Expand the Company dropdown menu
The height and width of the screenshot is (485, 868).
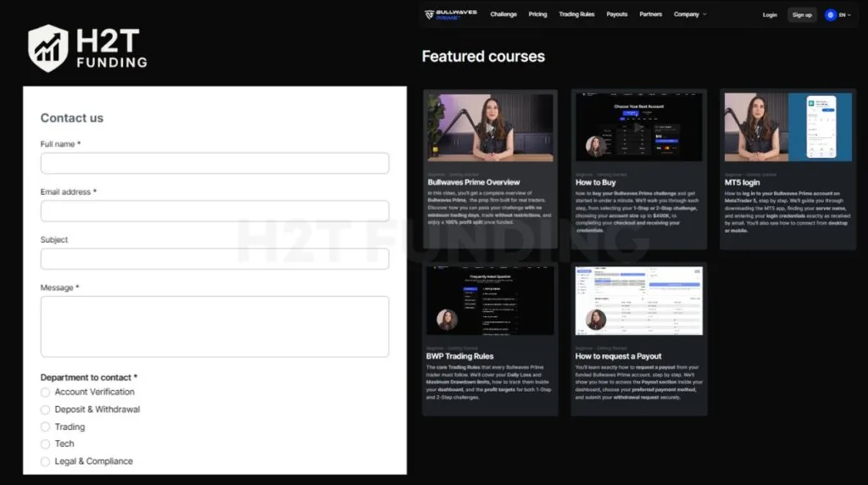(690, 14)
